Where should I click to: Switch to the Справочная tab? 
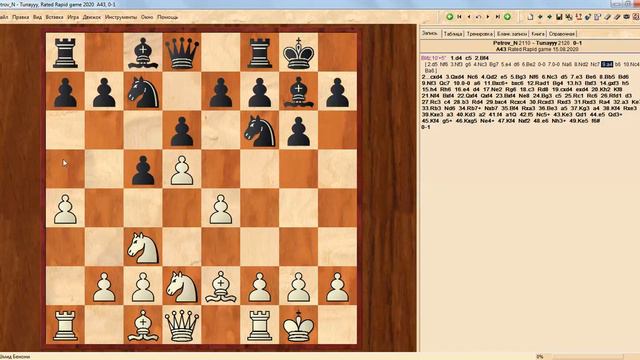pos(562,34)
